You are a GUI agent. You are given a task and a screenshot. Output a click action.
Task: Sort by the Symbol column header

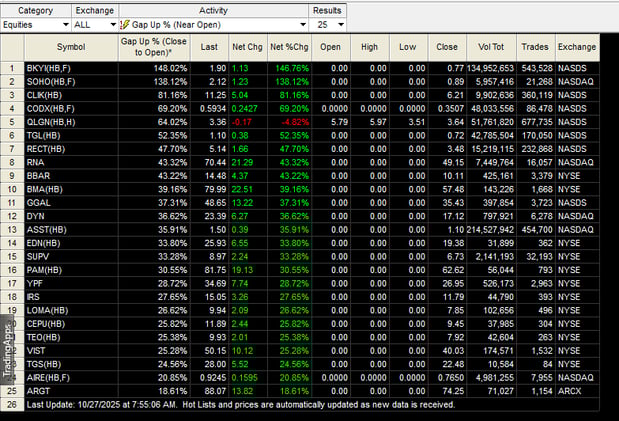(71, 47)
